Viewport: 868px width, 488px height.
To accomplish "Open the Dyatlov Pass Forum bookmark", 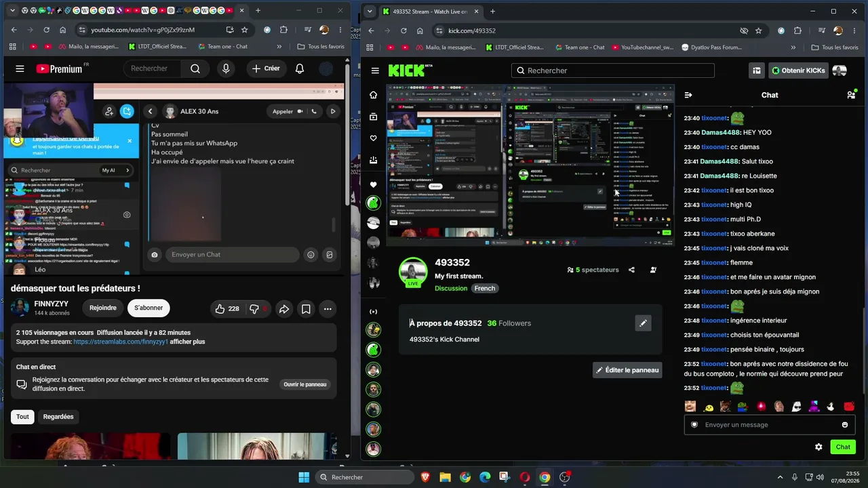I will 711,47.
